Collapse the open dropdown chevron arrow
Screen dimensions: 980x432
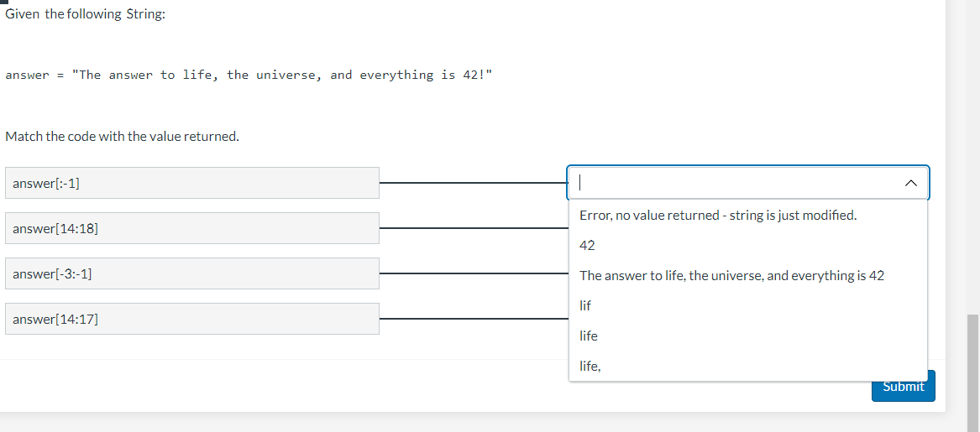pyautogui.click(x=910, y=183)
